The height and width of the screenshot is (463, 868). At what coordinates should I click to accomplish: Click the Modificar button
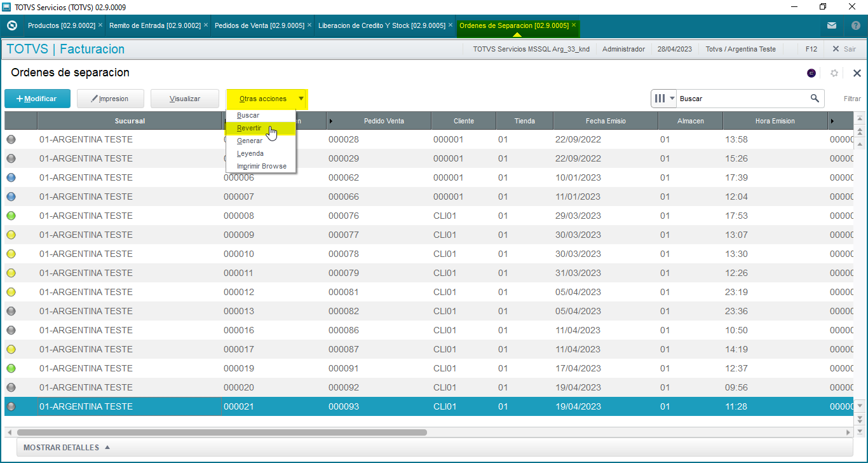click(x=37, y=99)
